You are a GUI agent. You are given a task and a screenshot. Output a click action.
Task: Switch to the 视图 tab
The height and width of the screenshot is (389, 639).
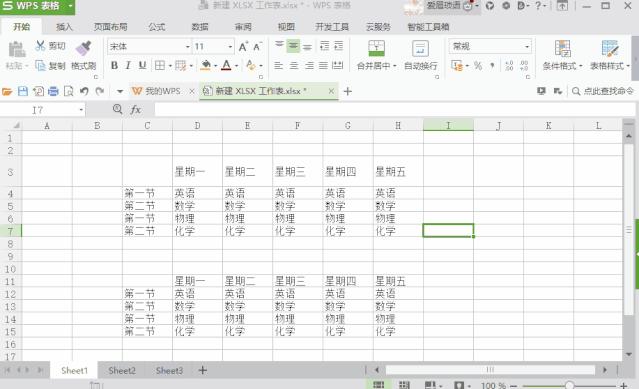pyautogui.click(x=286, y=27)
